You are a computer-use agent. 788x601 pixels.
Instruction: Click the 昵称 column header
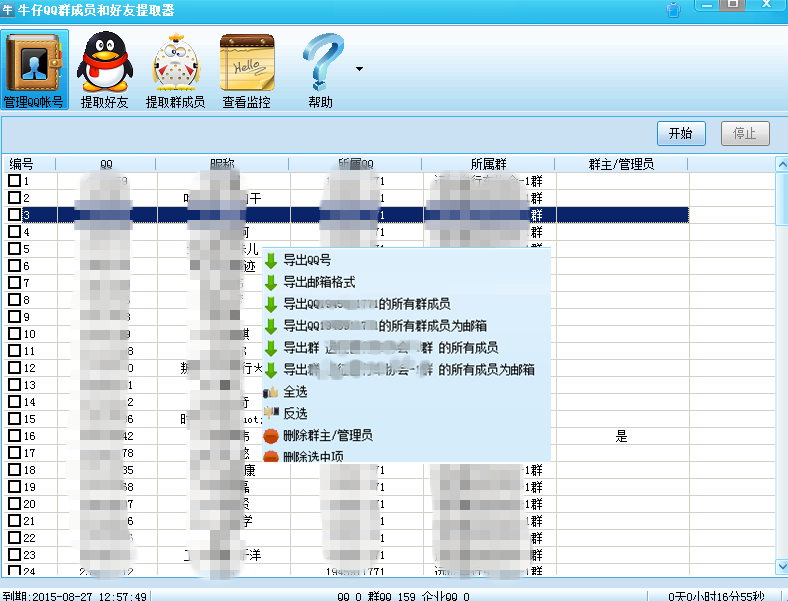[x=222, y=164]
